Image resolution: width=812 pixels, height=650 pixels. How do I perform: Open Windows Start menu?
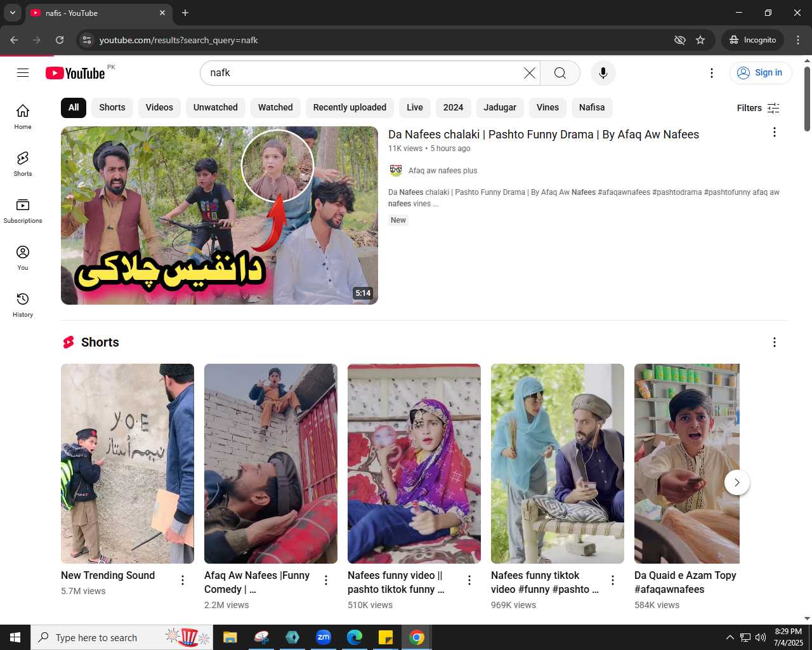(15, 637)
